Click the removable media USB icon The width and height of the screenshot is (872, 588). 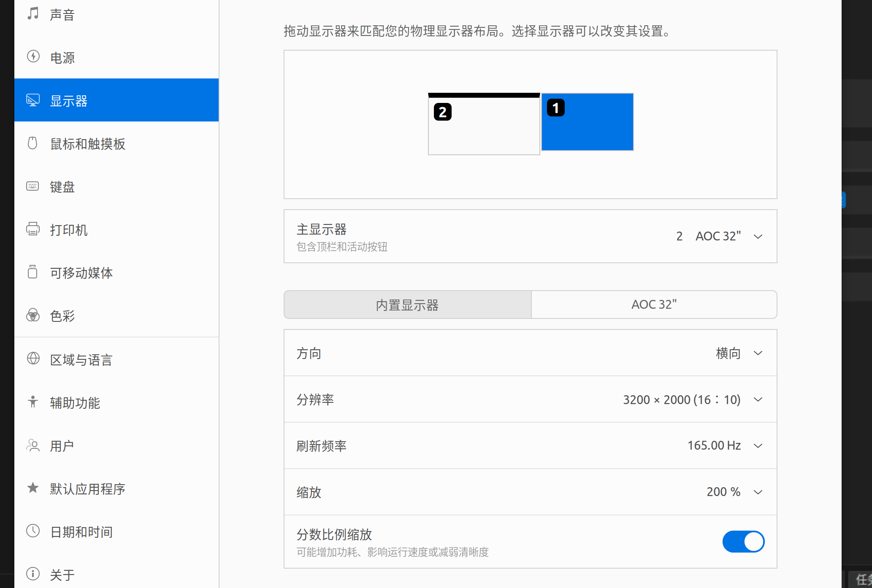[x=33, y=272]
